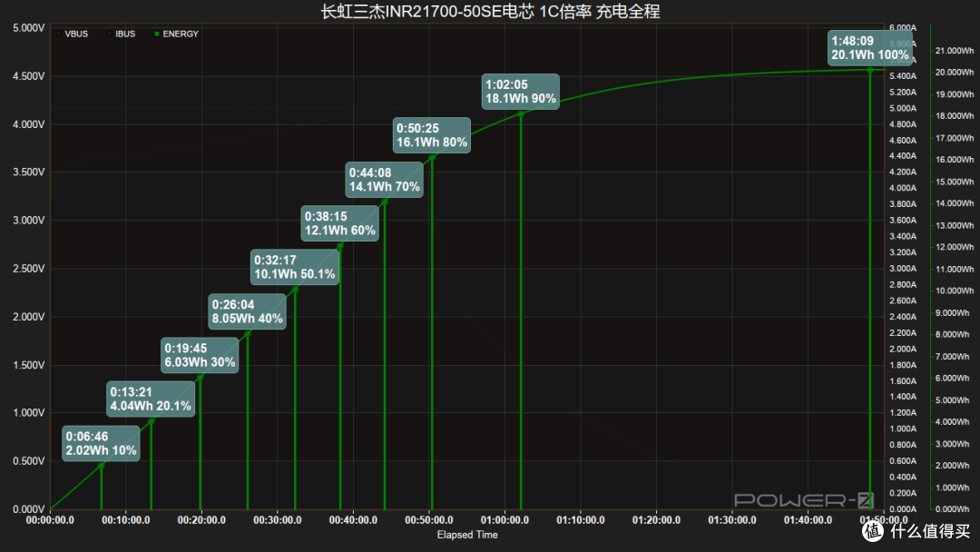
Task: Select the 0:50:25 16.1Wh 80% marker label
Action: point(431,135)
